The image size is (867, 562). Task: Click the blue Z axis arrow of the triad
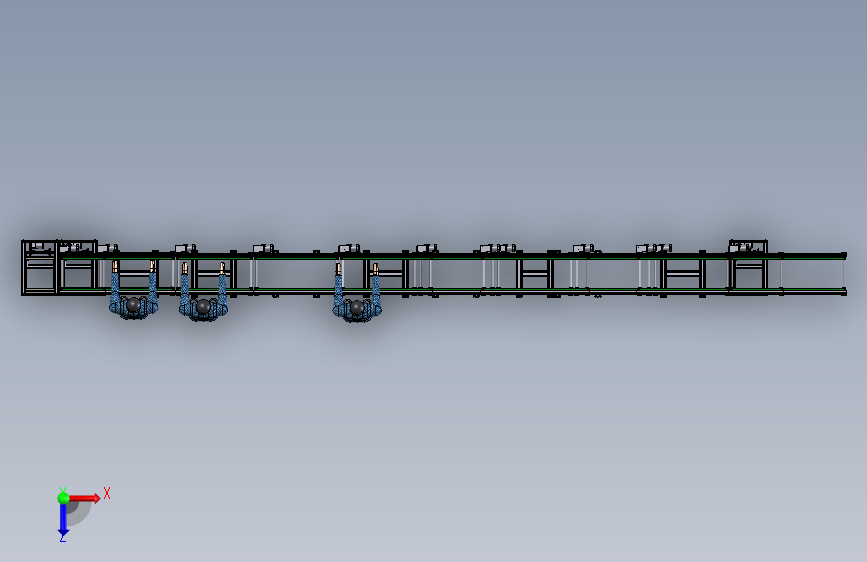[x=63, y=521]
